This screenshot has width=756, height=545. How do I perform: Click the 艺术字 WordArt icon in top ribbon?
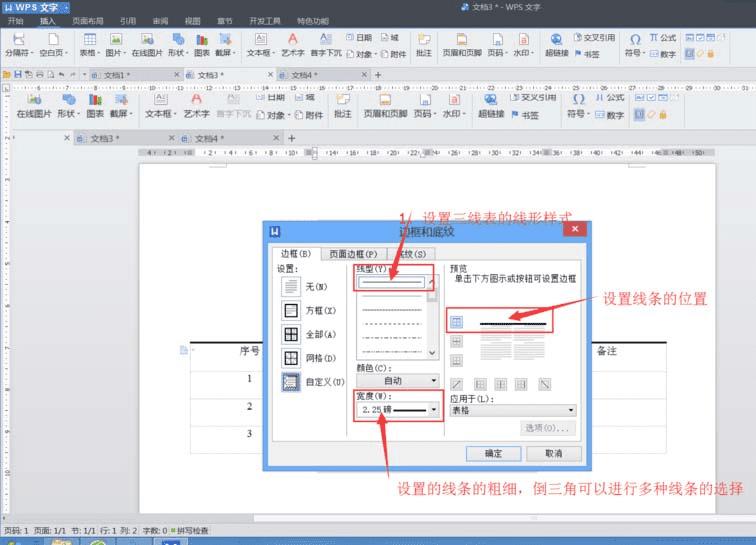point(293,45)
